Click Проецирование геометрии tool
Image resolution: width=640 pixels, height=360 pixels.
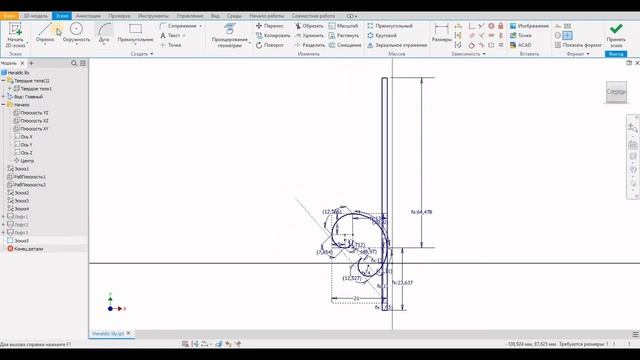point(229,36)
